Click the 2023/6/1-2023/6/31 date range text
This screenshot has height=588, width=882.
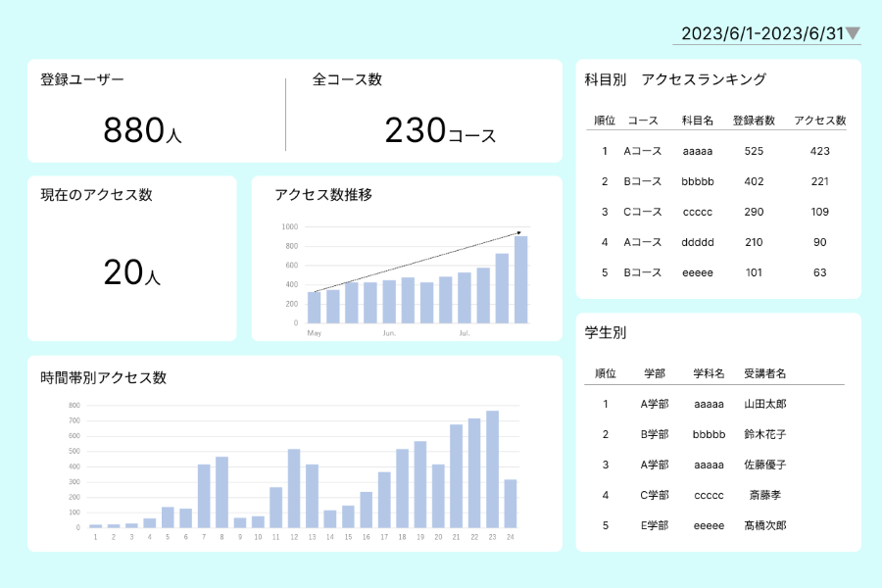pyautogui.click(x=762, y=33)
